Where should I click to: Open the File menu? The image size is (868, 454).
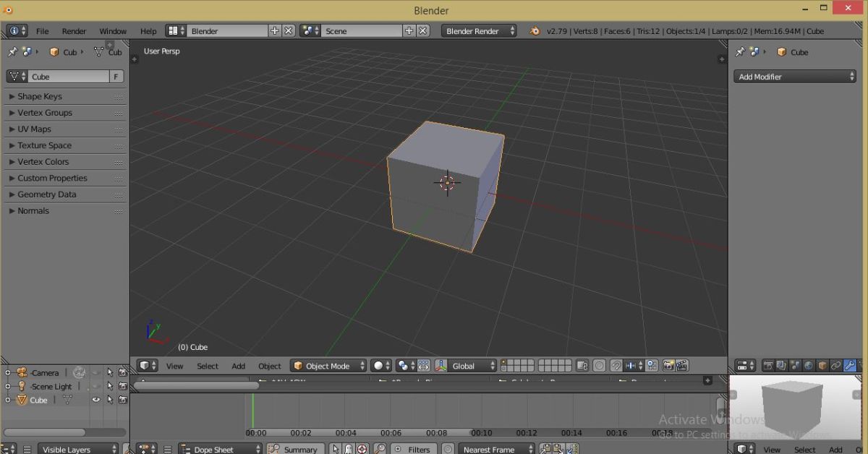[43, 31]
